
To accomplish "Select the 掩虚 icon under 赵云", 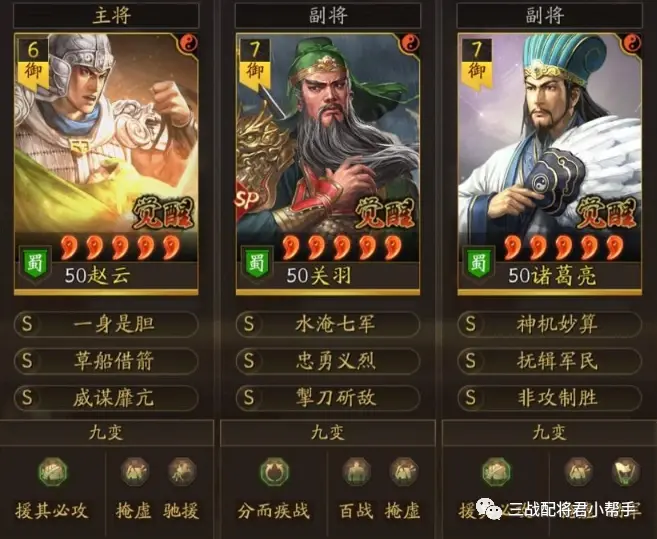I will pyautogui.click(x=135, y=472).
